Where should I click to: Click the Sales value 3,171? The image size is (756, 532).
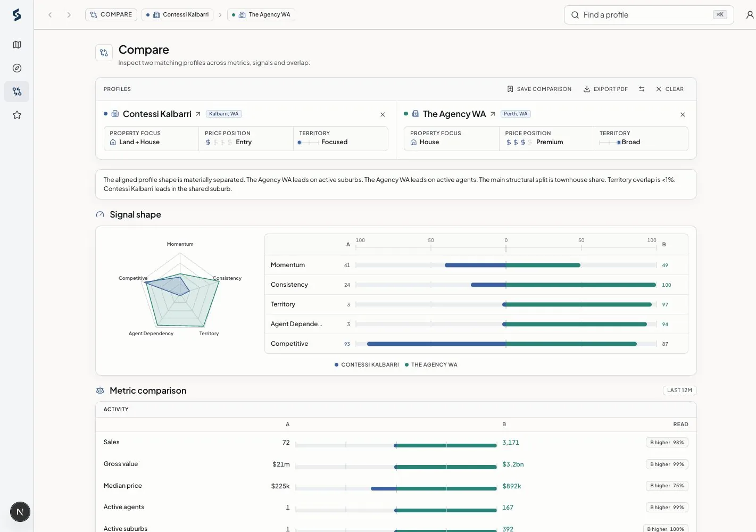[511, 443]
